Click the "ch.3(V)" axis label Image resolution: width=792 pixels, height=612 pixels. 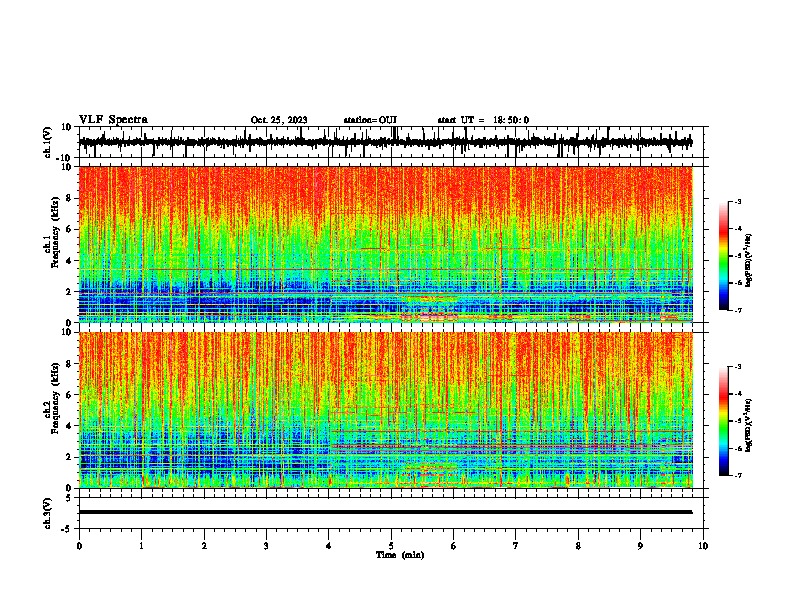(x=48, y=513)
